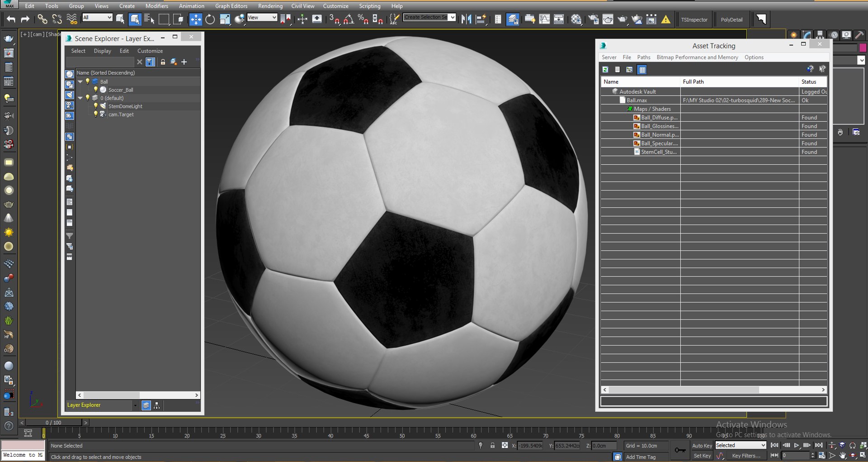The width and height of the screenshot is (868, 462).
Task: Open the All selection filter dropdown
Action: 97,17
